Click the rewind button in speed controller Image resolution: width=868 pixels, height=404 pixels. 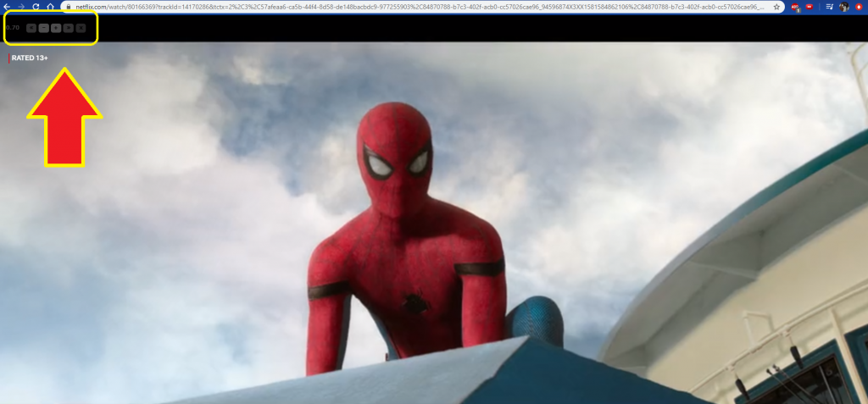pyautogui.click(x=31, y=28)
